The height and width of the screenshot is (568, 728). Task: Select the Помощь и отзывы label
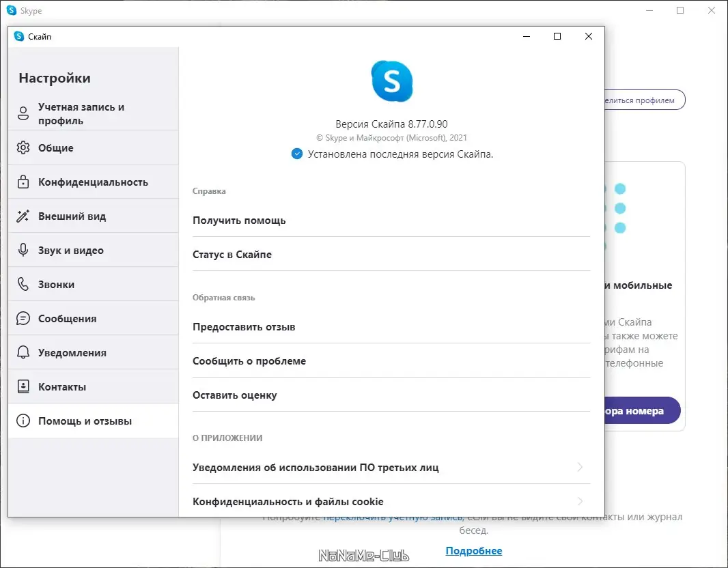point(85,421)
